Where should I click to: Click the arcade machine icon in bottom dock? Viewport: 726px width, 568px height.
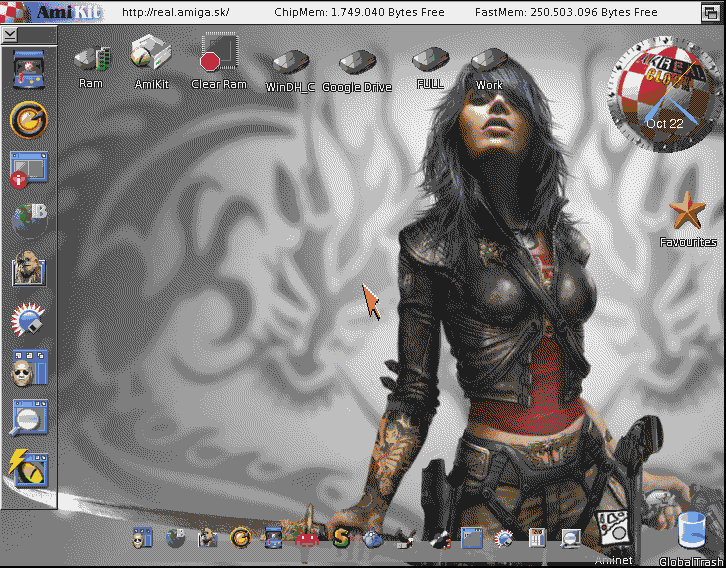(x=273, y=538)
